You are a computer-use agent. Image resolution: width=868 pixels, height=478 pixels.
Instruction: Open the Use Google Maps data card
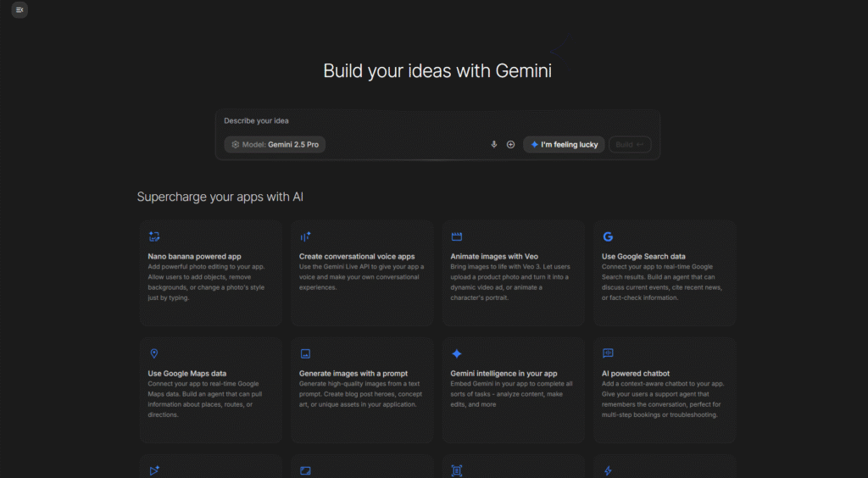point(210,390)
